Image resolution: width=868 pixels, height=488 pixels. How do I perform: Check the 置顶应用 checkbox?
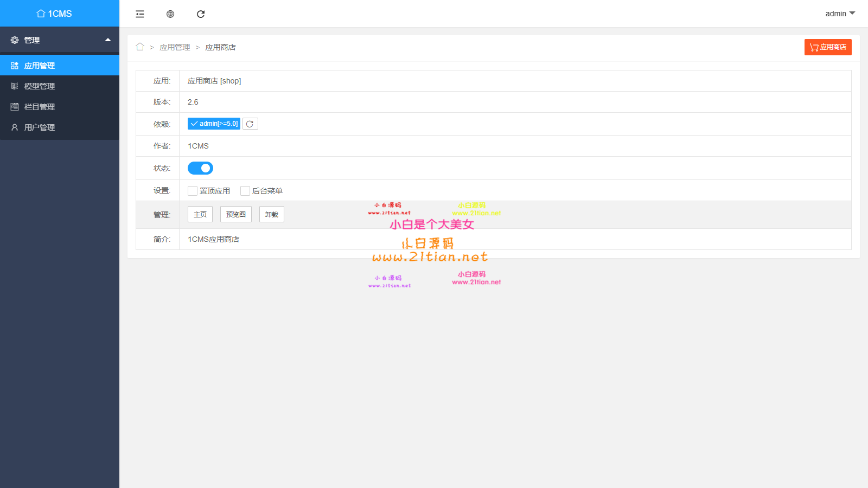(193, 191)
